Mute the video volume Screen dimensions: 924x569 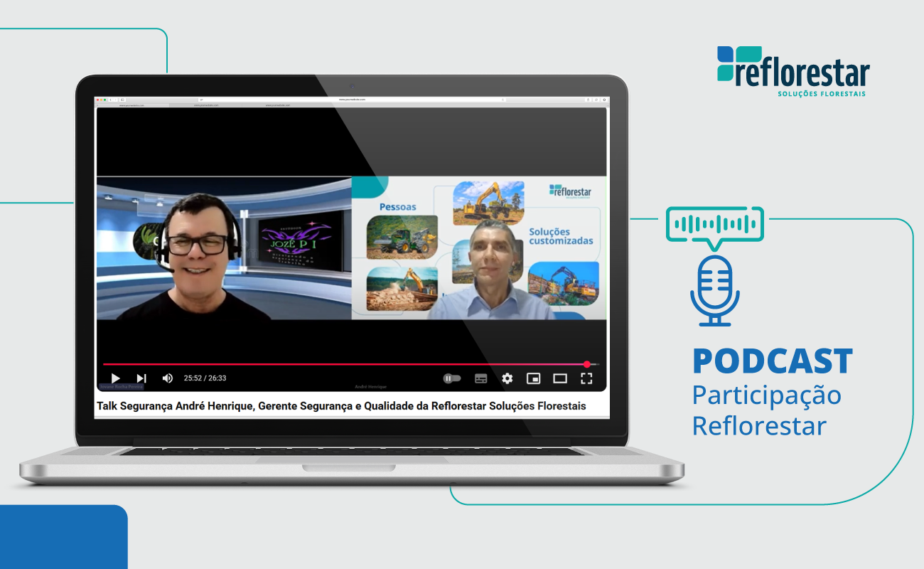point(167,378)
